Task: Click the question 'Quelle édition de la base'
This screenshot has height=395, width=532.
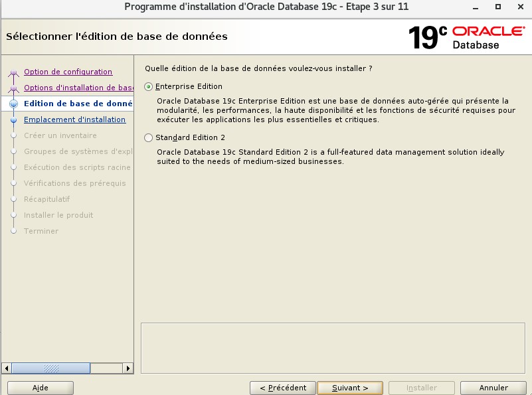Action: 258,68
